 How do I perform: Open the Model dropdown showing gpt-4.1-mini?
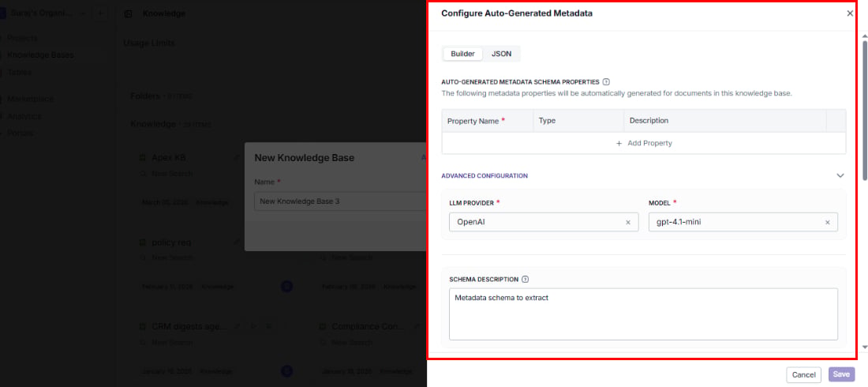point(743,223)
